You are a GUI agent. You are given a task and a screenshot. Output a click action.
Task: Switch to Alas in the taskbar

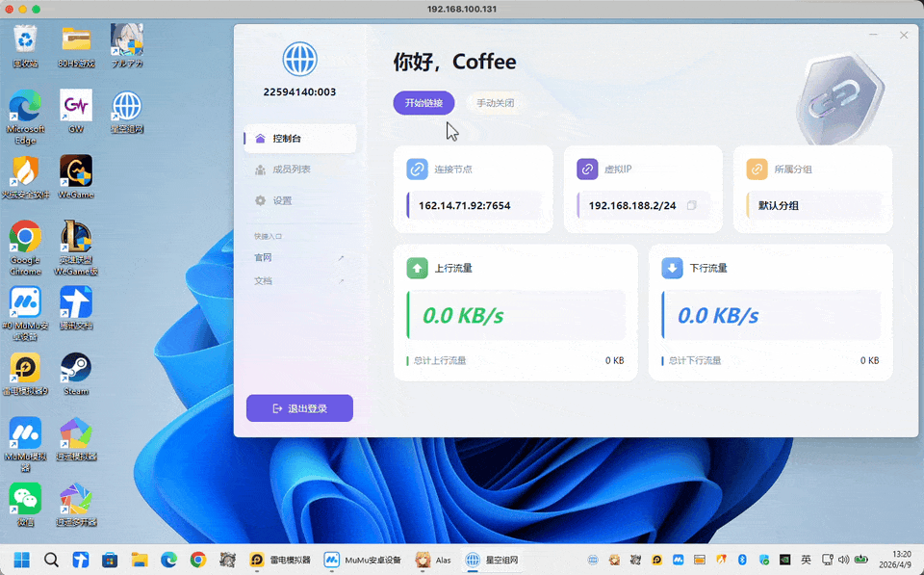point(433,560)
